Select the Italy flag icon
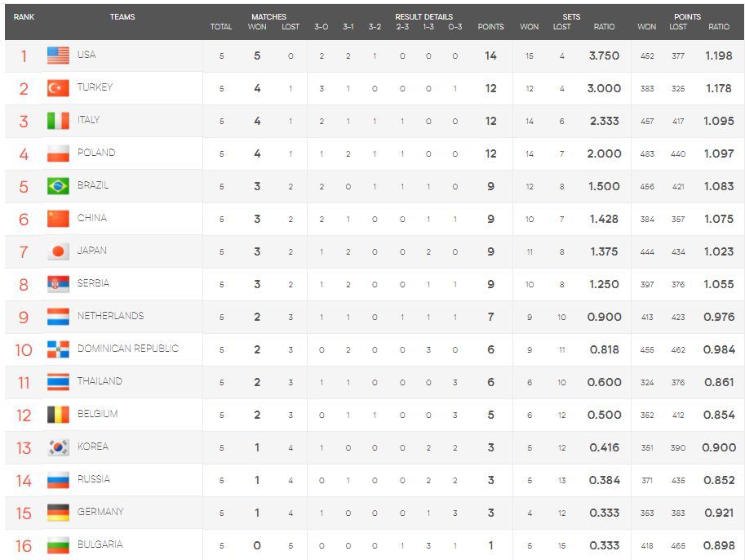 (58, 121)
